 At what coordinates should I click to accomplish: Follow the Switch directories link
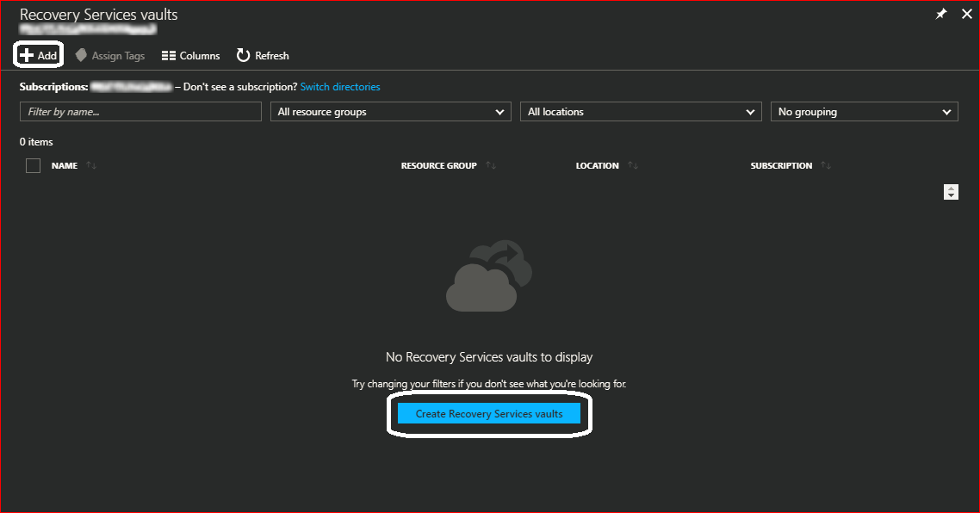[340, 87]
